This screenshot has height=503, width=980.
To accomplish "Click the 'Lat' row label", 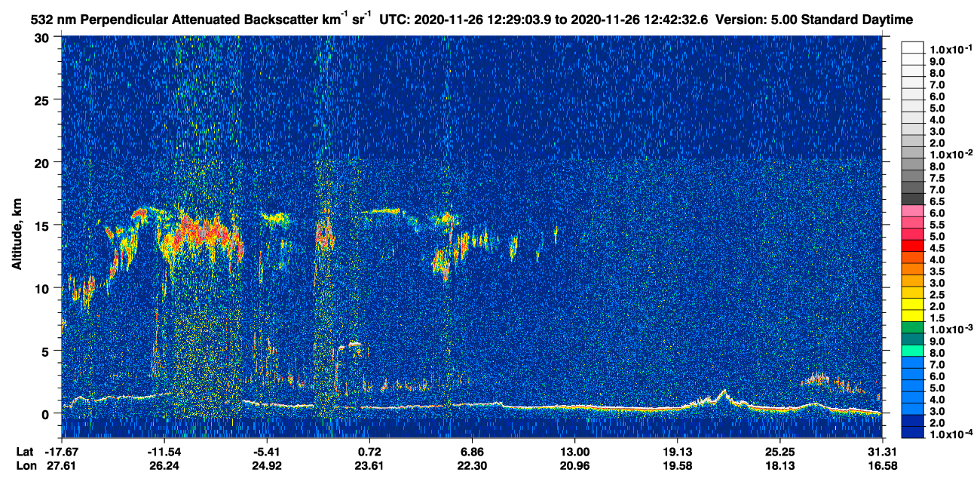I will [24, 452].
